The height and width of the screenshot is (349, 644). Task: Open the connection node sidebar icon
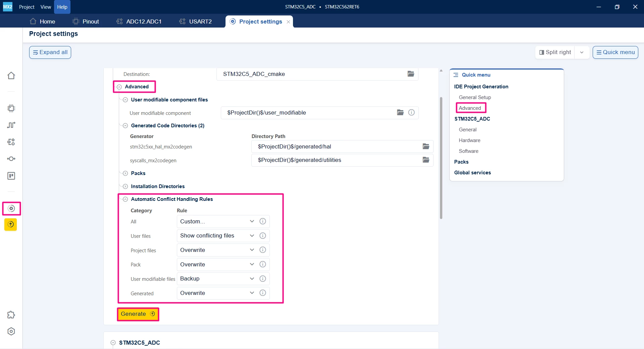[11, 159]
